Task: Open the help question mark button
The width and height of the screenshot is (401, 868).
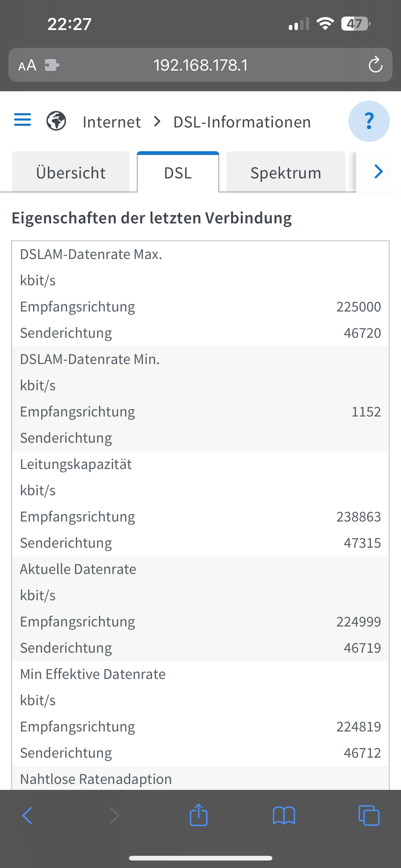Action: coord(369,121)
